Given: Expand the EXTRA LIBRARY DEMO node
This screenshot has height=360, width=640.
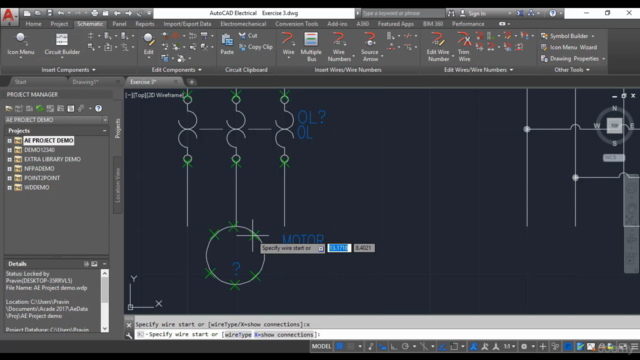Looking at the screenshot, I should point(9,159).
